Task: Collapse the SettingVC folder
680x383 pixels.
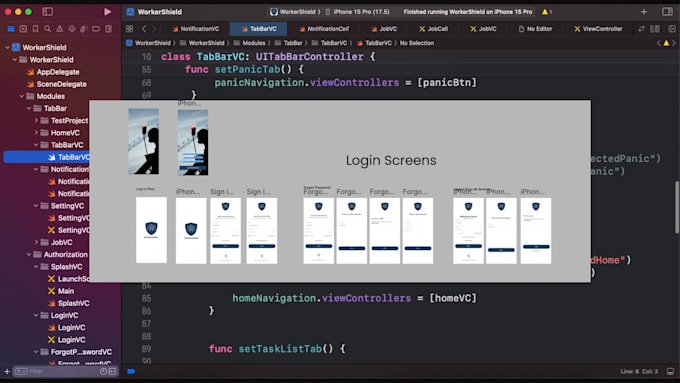Action: (36, 206)
